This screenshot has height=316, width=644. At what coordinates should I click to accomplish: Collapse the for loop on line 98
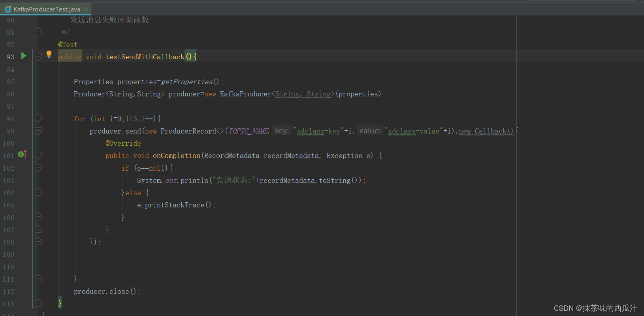click(38, 118)
